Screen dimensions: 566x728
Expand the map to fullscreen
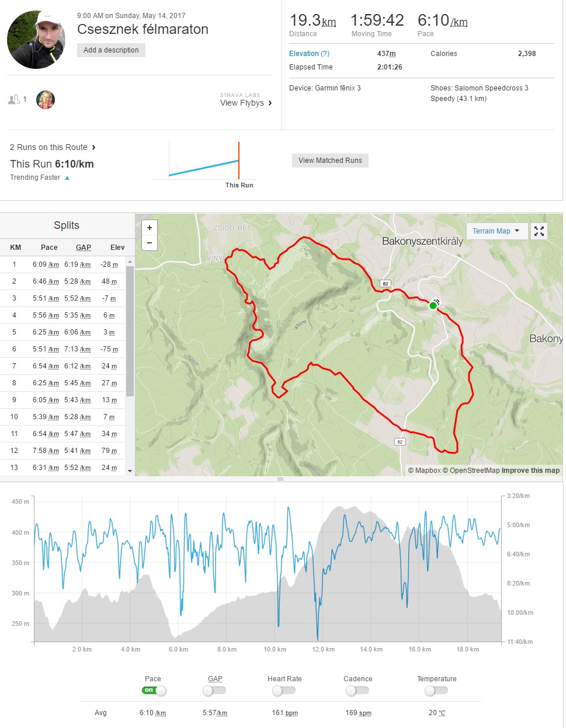(539, 231)
